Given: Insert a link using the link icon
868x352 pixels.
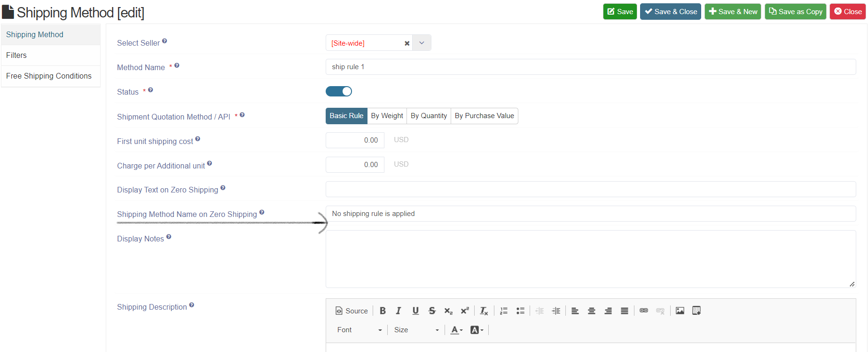Looking at the screenshot, I should tap(644, 311).
